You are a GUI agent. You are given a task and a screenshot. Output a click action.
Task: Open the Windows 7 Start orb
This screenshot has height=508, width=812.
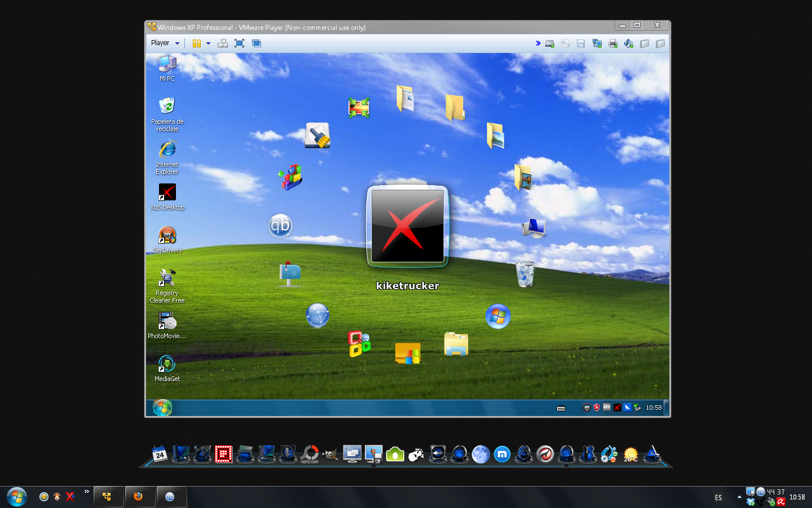(x=17, y=497)
